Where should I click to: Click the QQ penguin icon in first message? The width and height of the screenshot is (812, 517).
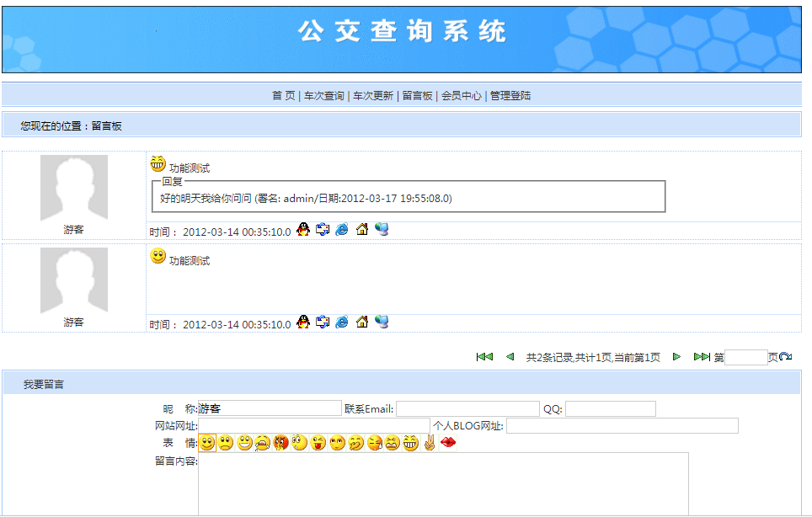(x=304, y=230)
